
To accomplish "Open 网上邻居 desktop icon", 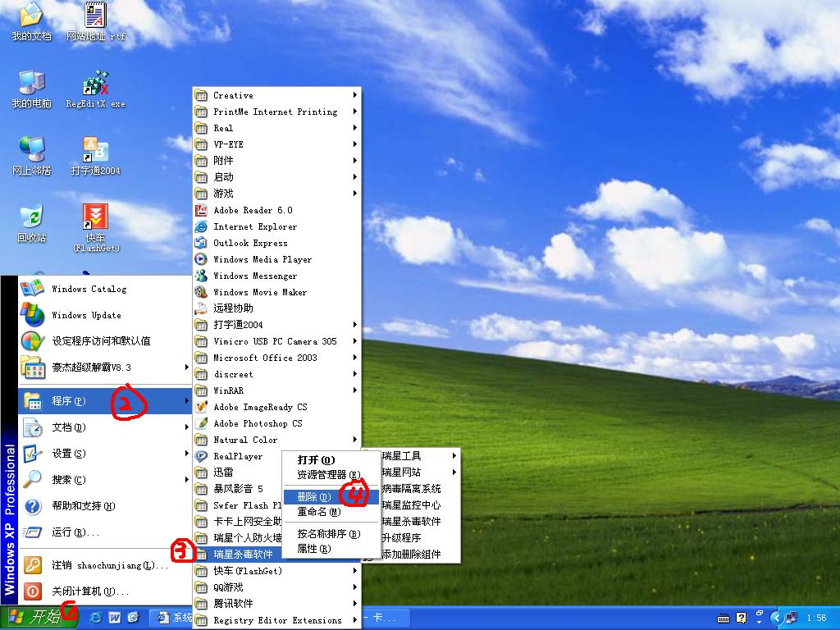I will [x=31, y=157].
